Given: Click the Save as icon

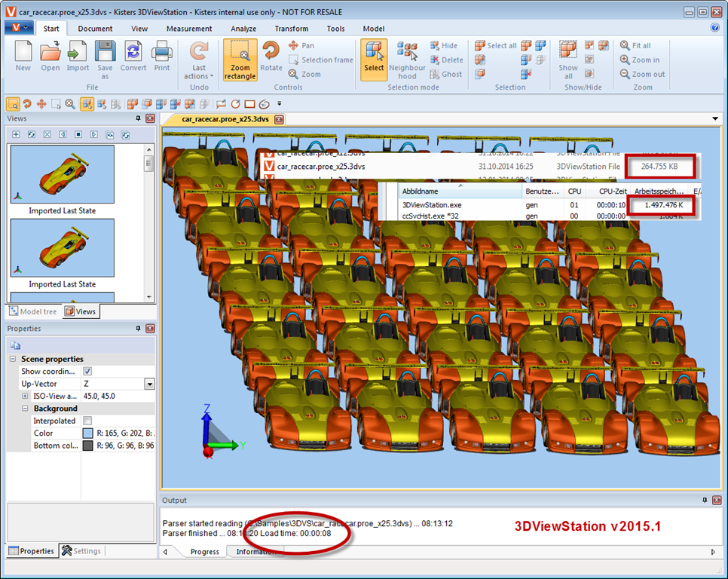Looking at the screenshot, I should coord(105,60).
